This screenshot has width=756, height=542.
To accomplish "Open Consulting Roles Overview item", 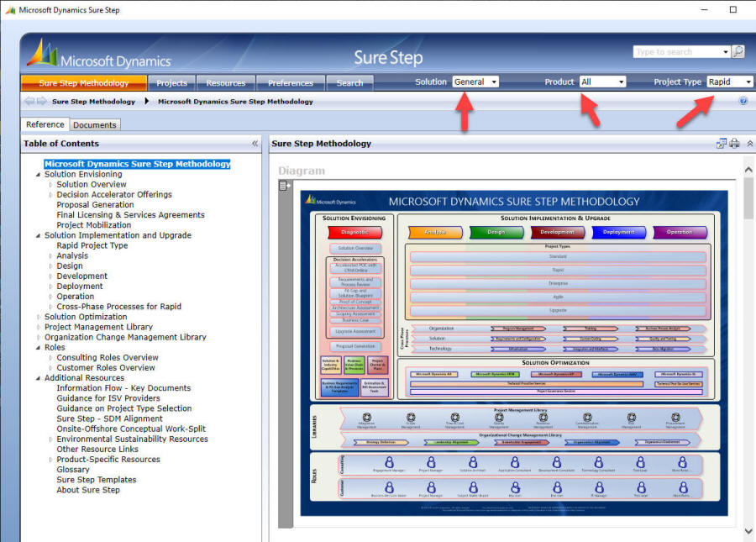I will click(x=108, y=357).
